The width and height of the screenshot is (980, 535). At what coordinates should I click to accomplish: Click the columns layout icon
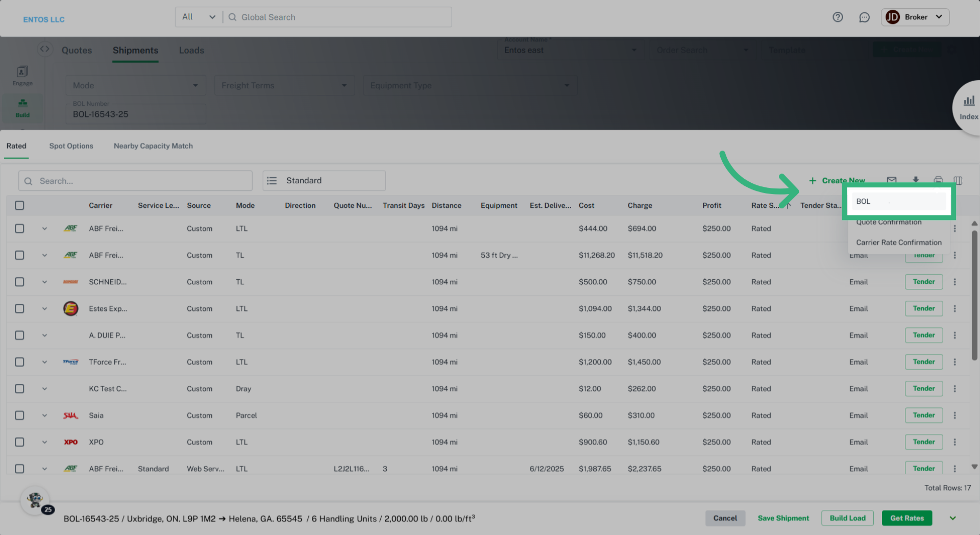point(958,181)
